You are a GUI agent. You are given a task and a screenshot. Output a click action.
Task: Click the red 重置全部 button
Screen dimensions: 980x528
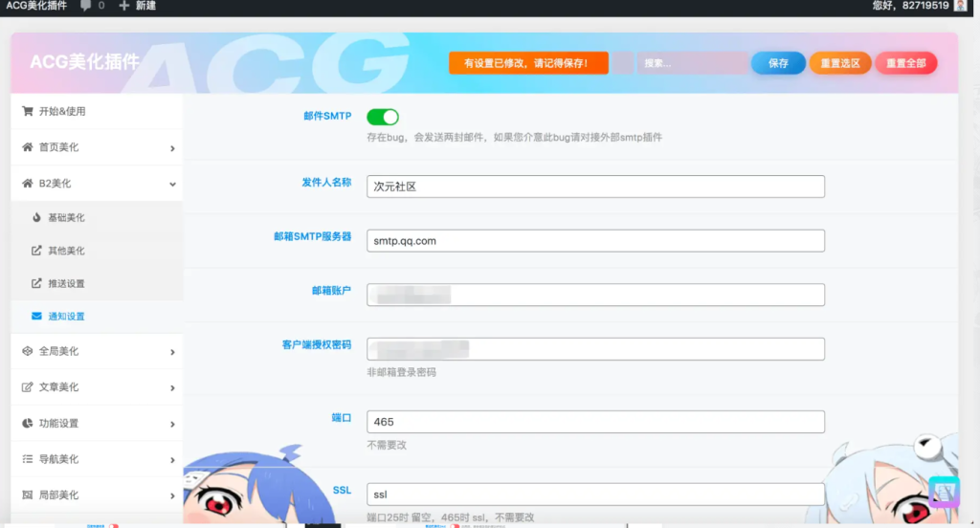click(905, 63)
